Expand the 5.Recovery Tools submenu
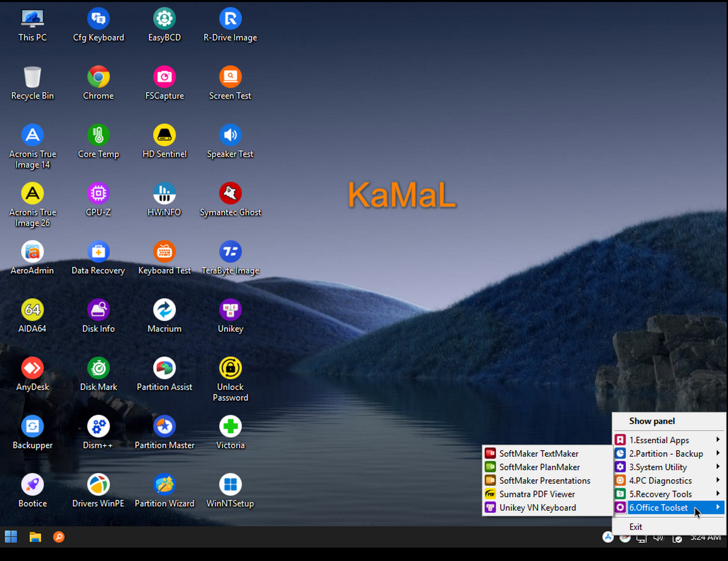The height and width of the screenshot is (561, 728). point(669,494)
